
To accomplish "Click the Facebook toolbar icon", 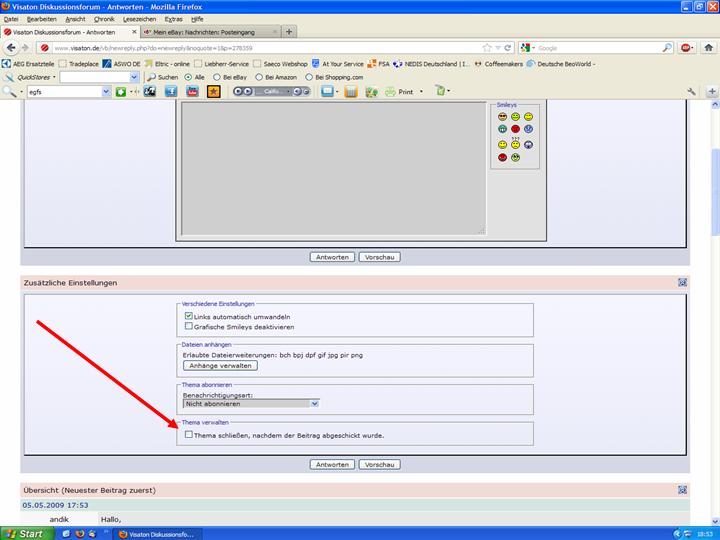I will [171, 91].
